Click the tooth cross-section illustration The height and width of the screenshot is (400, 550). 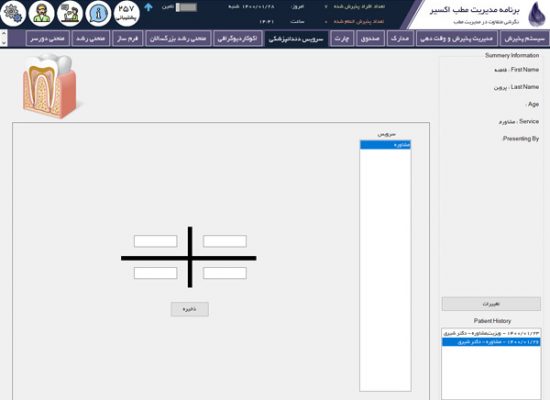pos(50,86)
